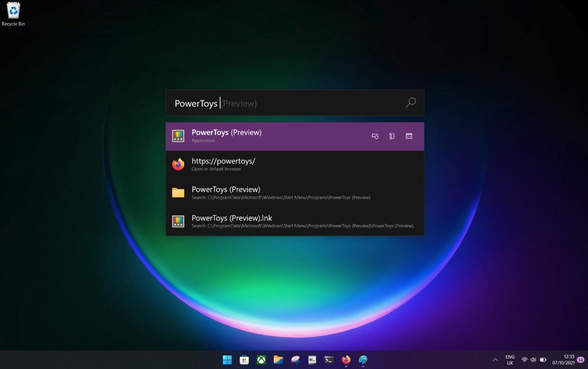Click the PowerToys search input field
The width and height of the screenshot is (588, 369).
[x=294, y=103]
